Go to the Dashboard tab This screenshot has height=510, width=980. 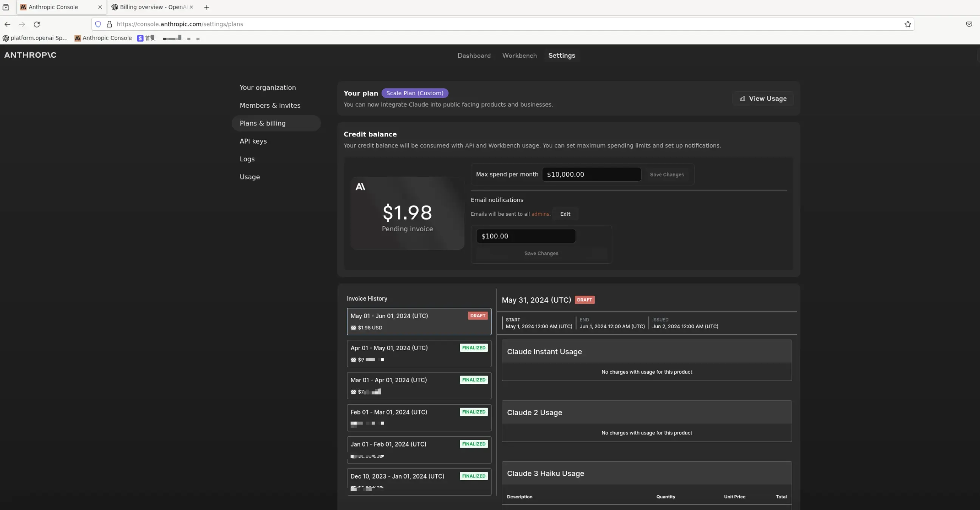tap(474, 56)
